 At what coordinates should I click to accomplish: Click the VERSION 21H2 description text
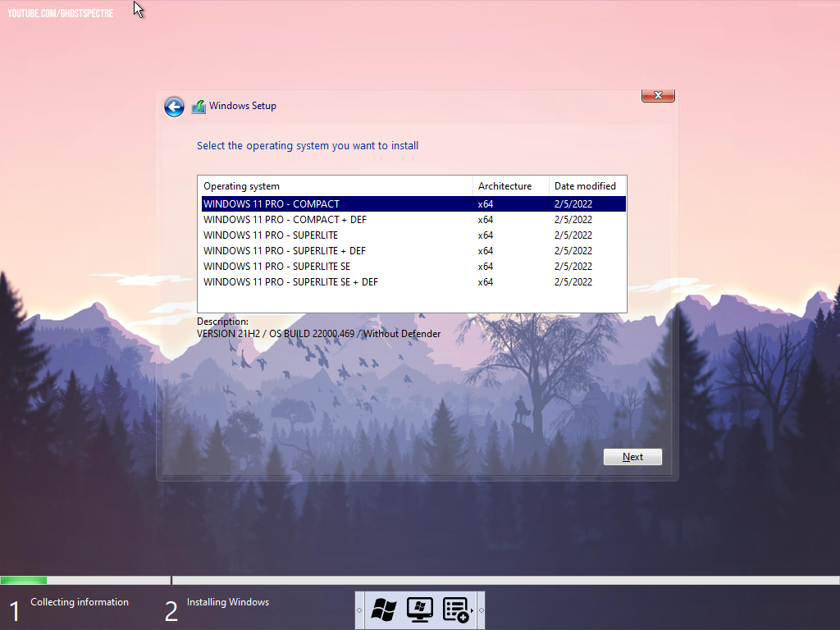point(319,334)
